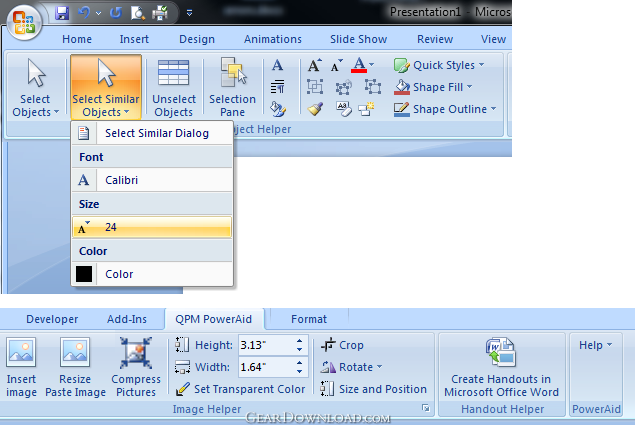Open Size and Position dialog button
This screenshot has width=636, height=426.
pos(373,389)
